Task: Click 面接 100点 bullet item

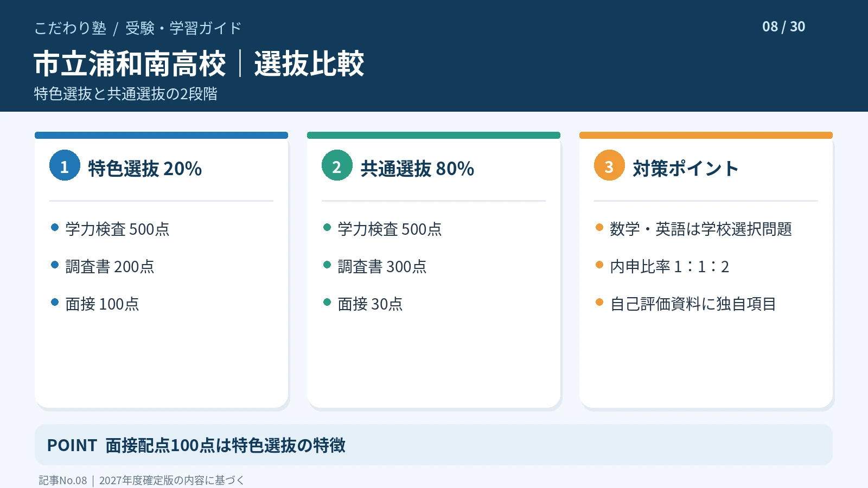Action: [102, 304]
